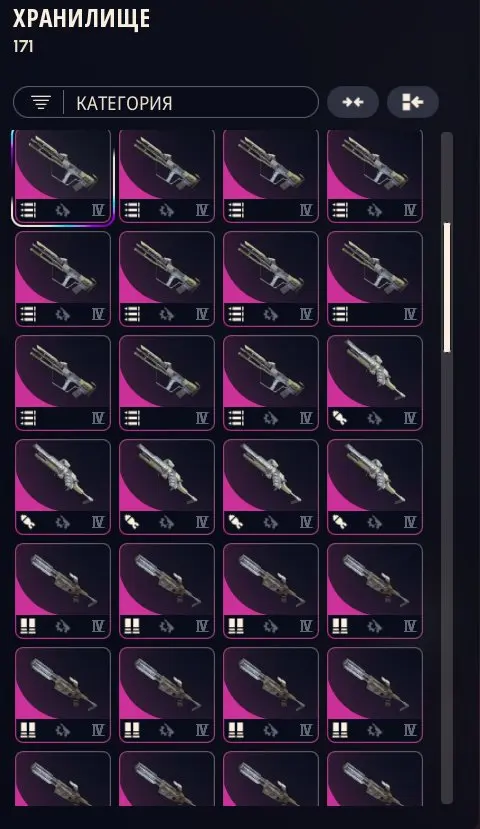
Task: Select the highlighted first weapon tile
Action: coord(63,177)
